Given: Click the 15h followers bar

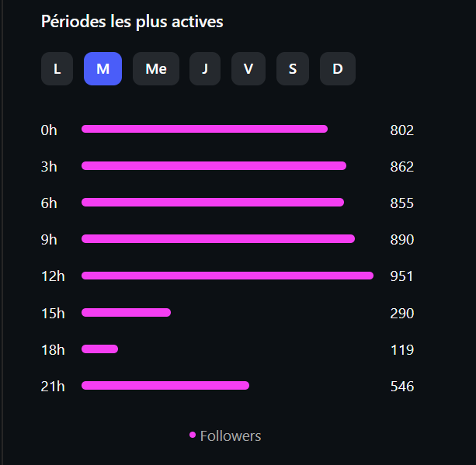Looking at the screenshot, I should (x=126, y=312).
